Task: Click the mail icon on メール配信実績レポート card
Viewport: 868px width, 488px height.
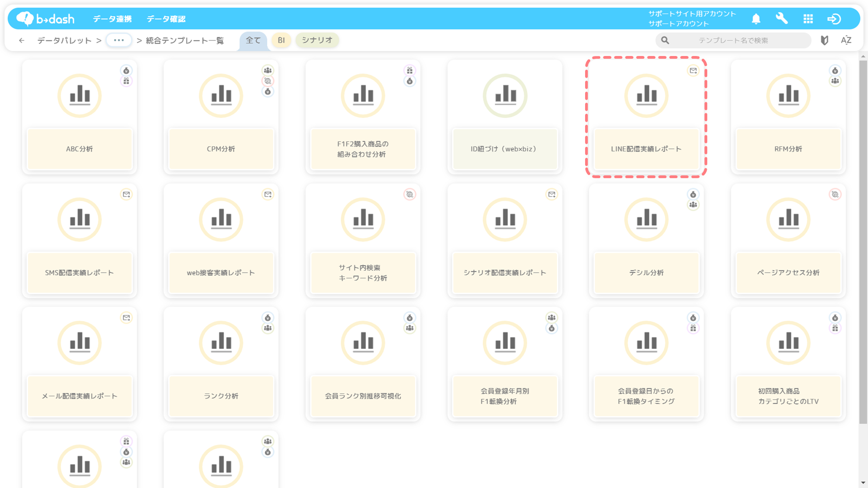Action: (126, 318)
